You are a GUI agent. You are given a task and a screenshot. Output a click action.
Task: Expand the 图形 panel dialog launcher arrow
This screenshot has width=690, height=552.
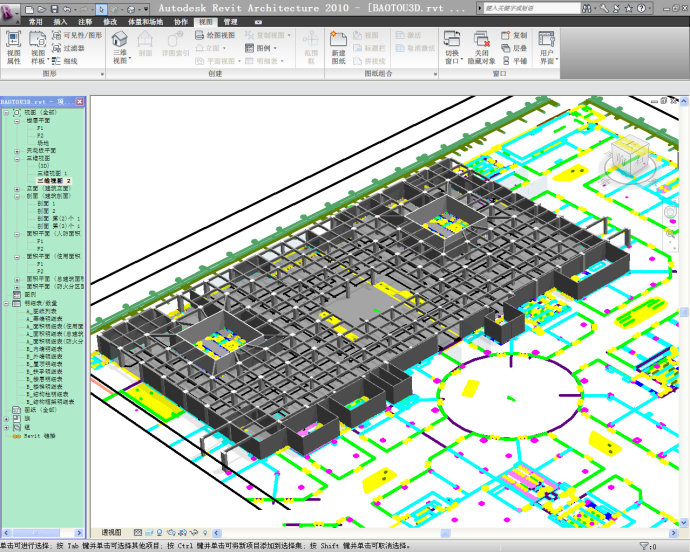click(x=102, y=74)
